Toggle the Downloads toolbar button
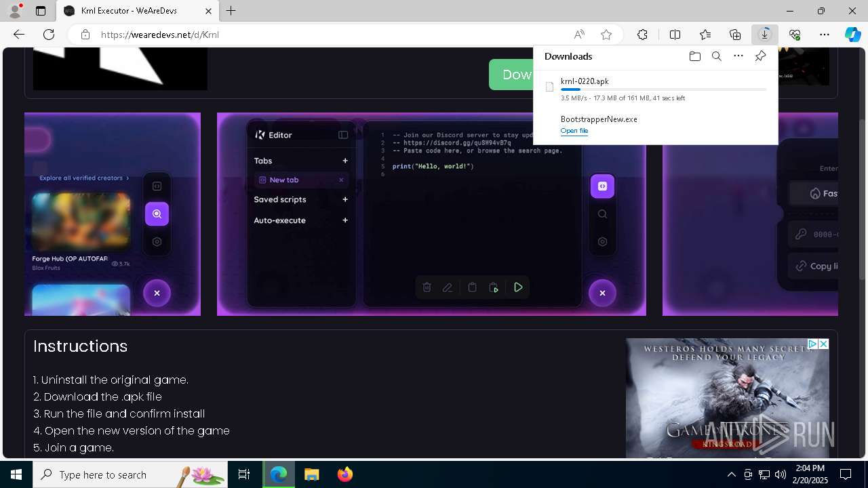 click(765, 35)
